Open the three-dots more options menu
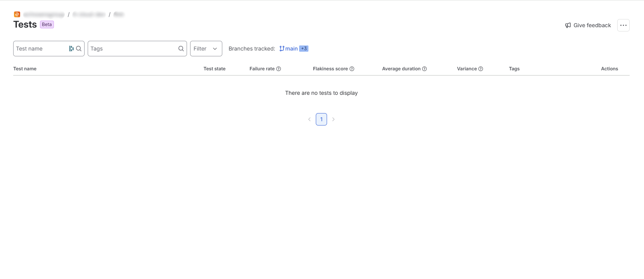This screenshot has height=279, width=644. click(x=623, y=25)
